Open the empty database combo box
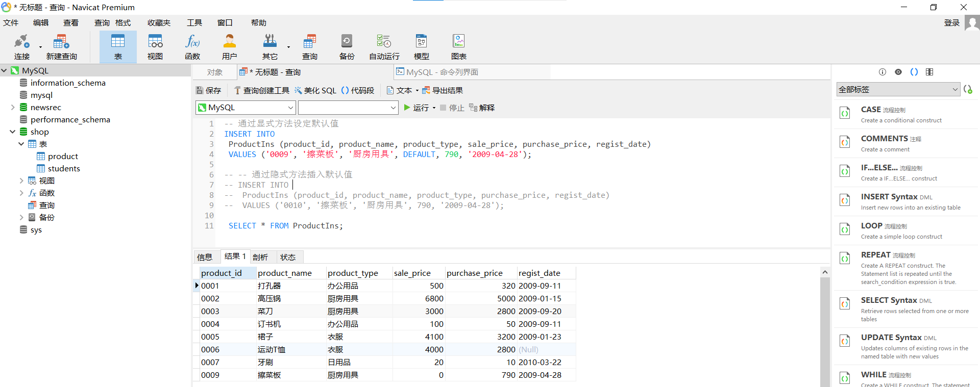Viewport: 980px width, 387px height. tap(348, 108)
